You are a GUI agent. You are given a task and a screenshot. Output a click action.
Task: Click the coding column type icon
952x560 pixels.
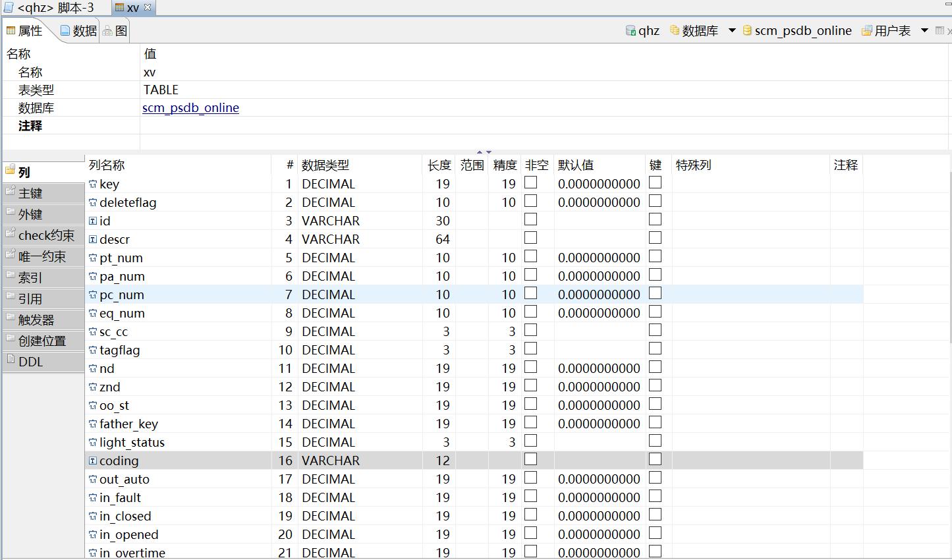coord(93,461)
